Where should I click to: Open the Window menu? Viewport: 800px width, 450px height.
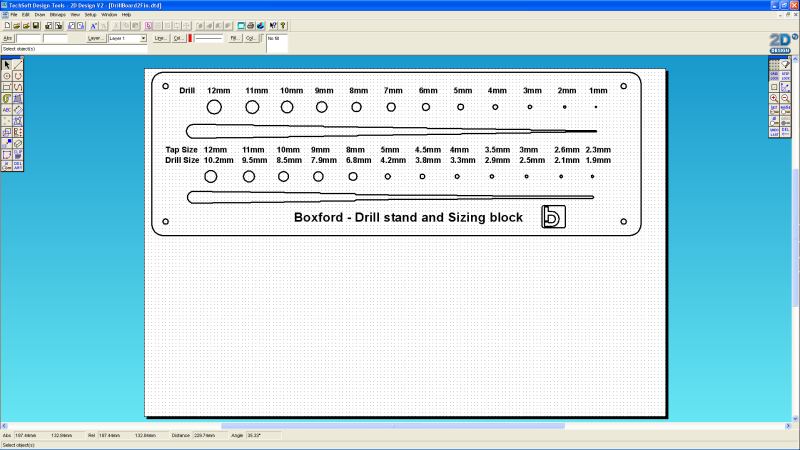[x=109, y=15]
